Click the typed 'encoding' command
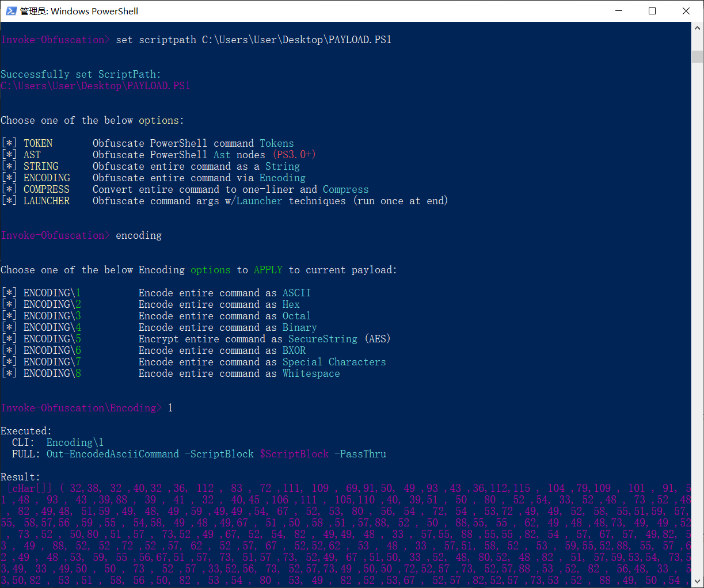Image resolution: width=704 pixels, height=588 pixels. coord(139,235)
